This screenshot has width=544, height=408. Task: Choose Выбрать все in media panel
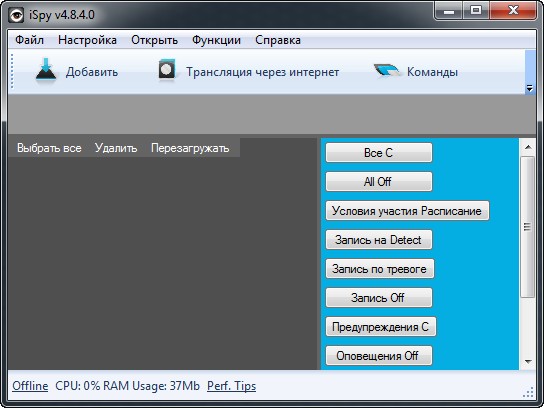coord(49,148)
